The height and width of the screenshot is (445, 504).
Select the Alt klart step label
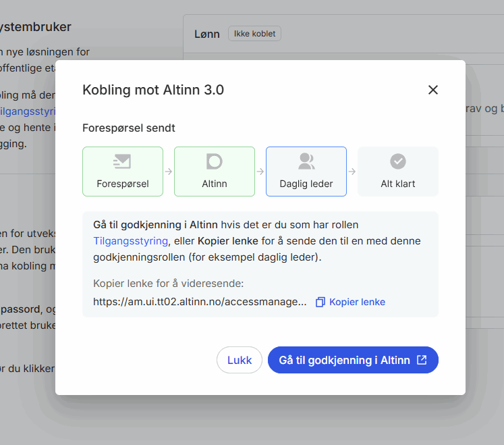398,183
